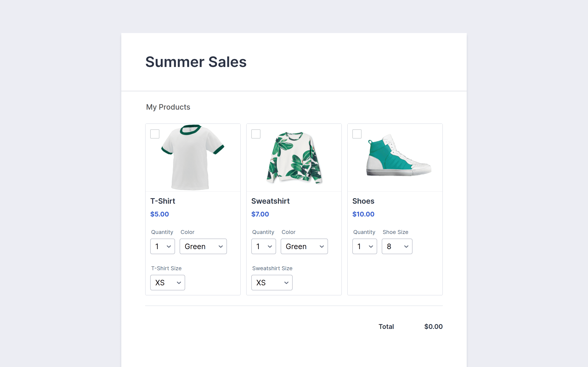
Task: Click the $10.00 Shoes price
Action: [363, 214]
